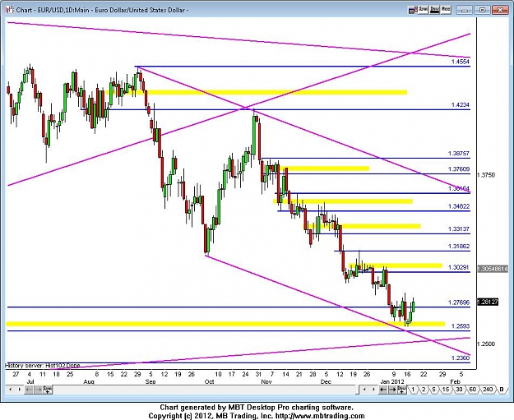Click small left arrow beside timeframe tabs

364,390
